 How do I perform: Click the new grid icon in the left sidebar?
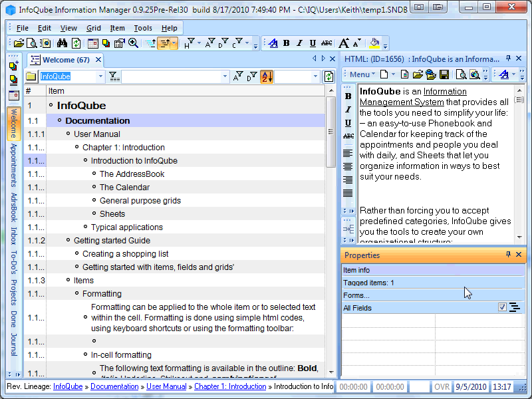pos(13,65)
